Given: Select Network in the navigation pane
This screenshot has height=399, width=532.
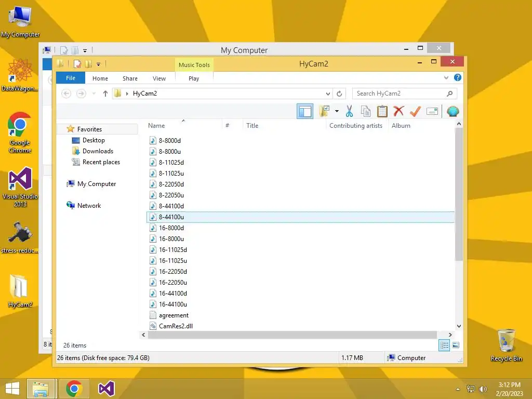Looking at the screenshot, I should [89, 206].
